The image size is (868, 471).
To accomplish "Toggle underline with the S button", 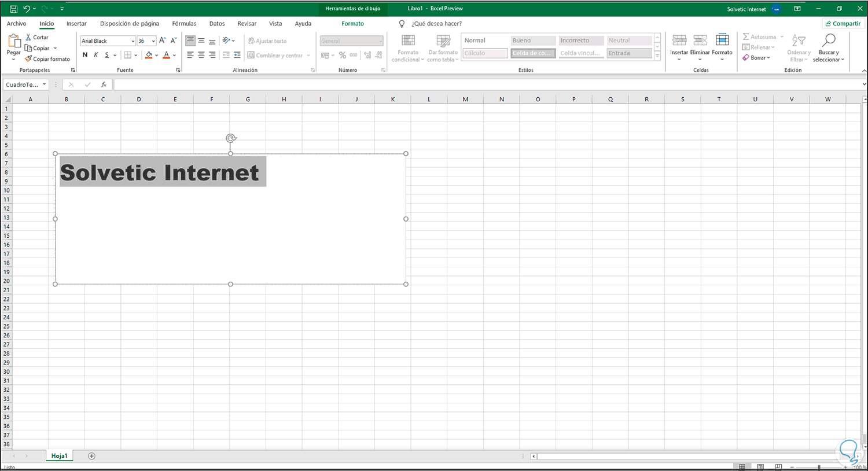I will click(x=107, y=55).
